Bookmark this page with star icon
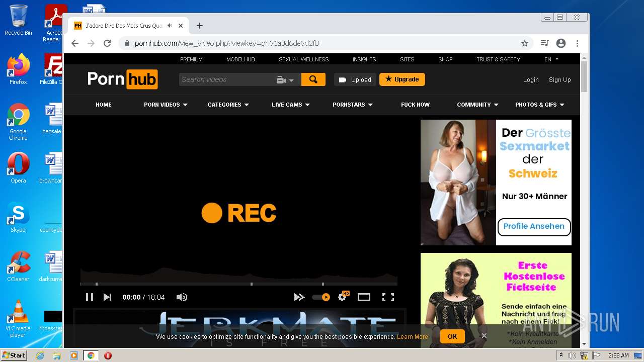Screen dimensions: 644x362 click(x=525, y=43)
